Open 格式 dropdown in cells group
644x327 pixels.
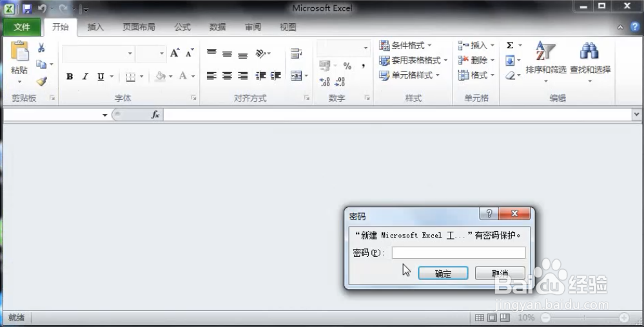pos(476,75)
